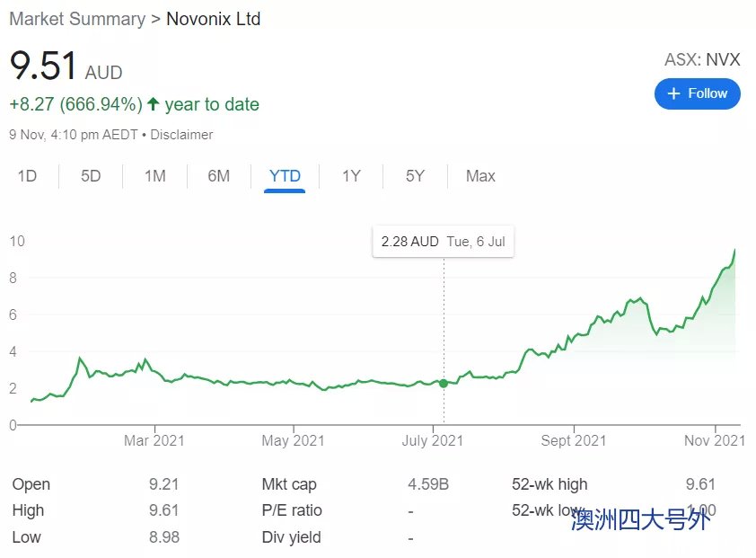Click the July 2021 axis label
Image resolution: width=756 pixels, height=558 pixels.
coord(433,440)
